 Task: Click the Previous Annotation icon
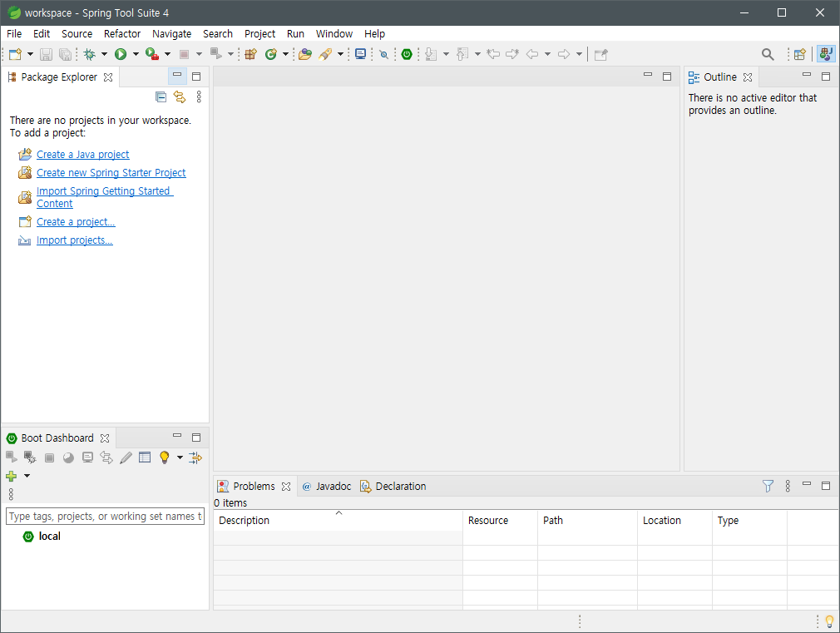point(462,54)
